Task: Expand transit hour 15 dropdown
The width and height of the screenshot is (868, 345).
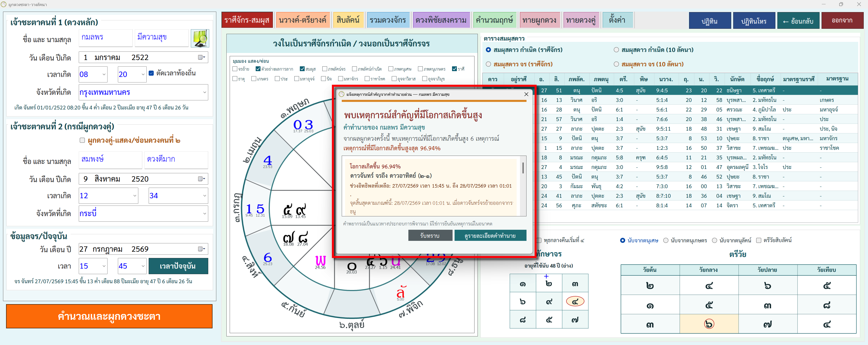Action: [104, 266]
